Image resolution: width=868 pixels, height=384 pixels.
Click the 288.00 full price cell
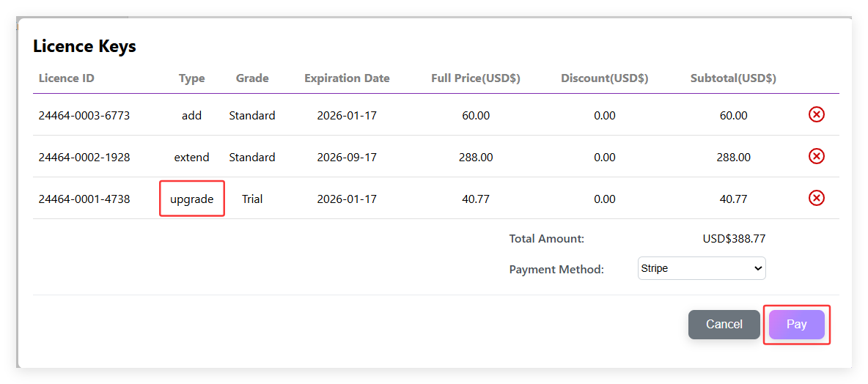tap(476, 157)
